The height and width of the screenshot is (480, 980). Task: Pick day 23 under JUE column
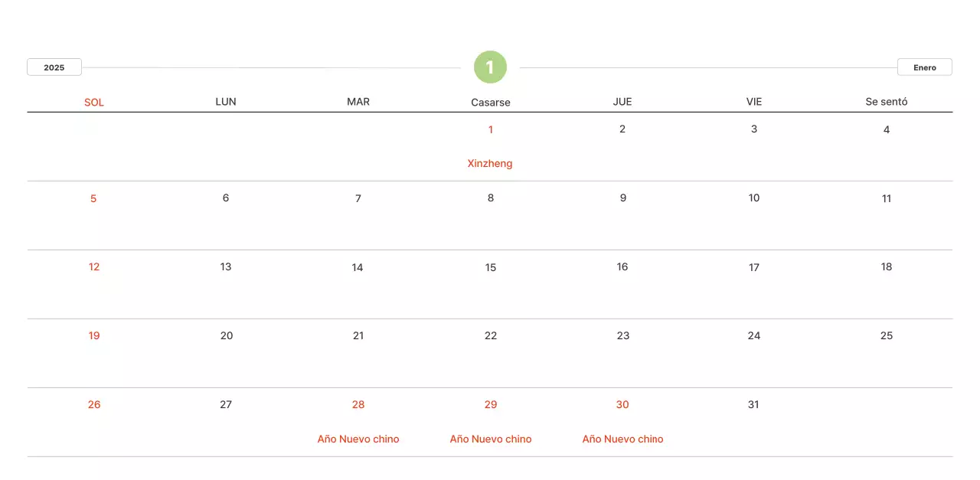coord(623,335)
